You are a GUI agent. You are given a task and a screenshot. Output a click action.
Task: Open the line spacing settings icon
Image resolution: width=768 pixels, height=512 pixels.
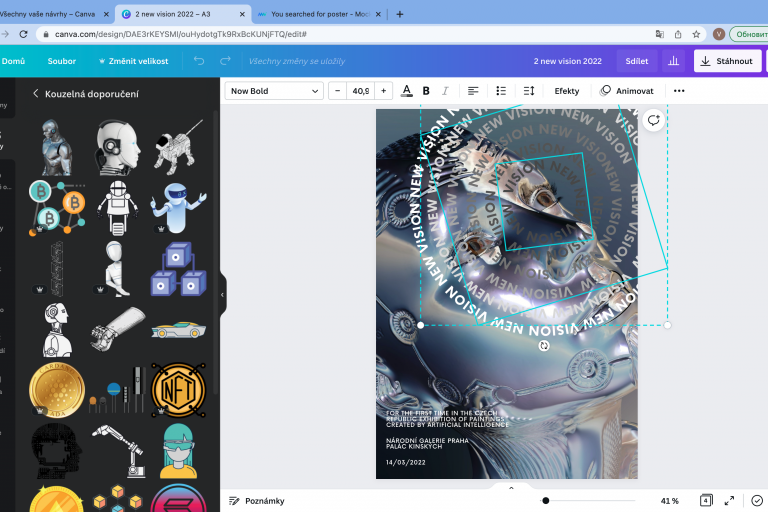529,91
